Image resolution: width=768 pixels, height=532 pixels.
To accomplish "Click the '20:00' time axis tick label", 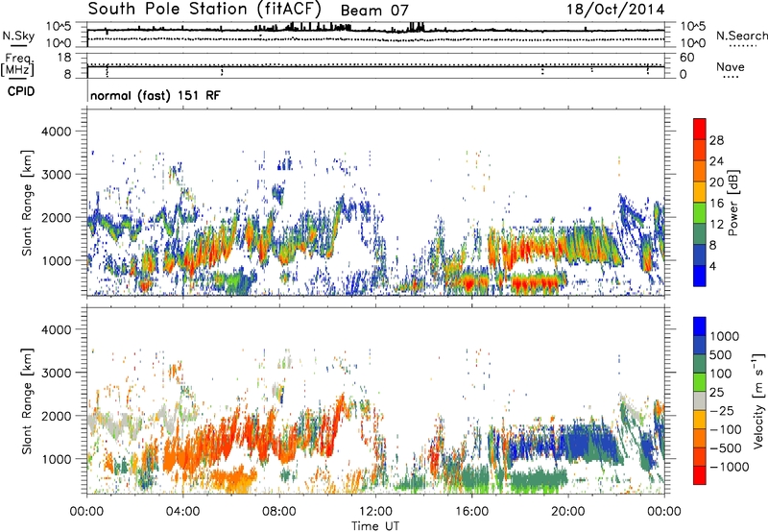I will 568,512.
